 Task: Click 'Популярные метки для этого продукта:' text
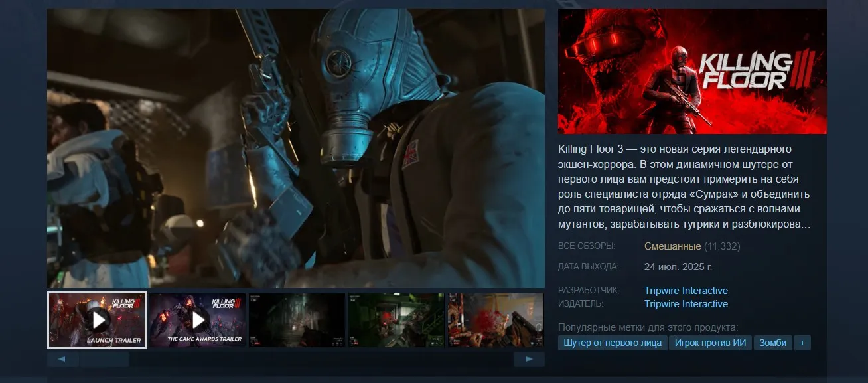(x=648, y=327)
